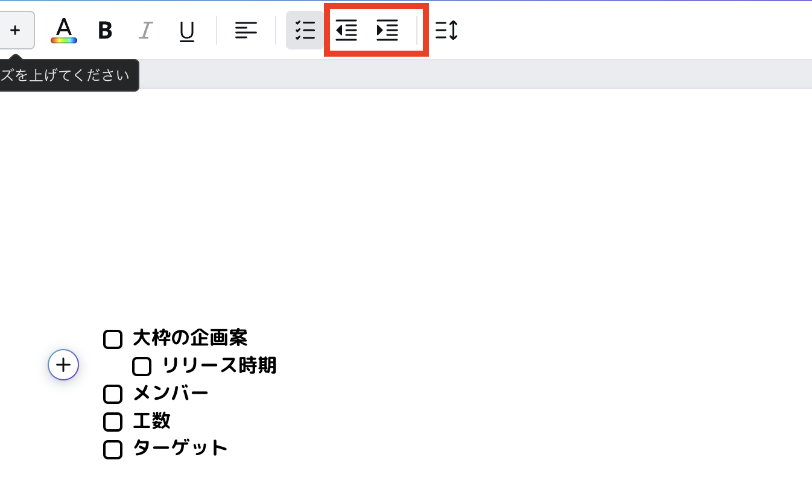This screenshot has height=504, width=812.
Task: Place cursor in the メンバー text
Action: [x=171, y=394]
